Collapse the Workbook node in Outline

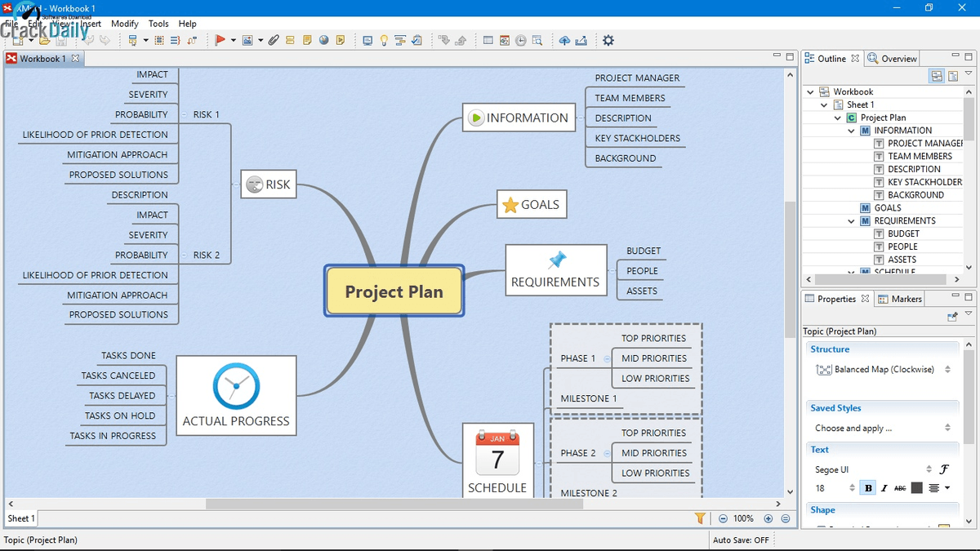point(811,92)
